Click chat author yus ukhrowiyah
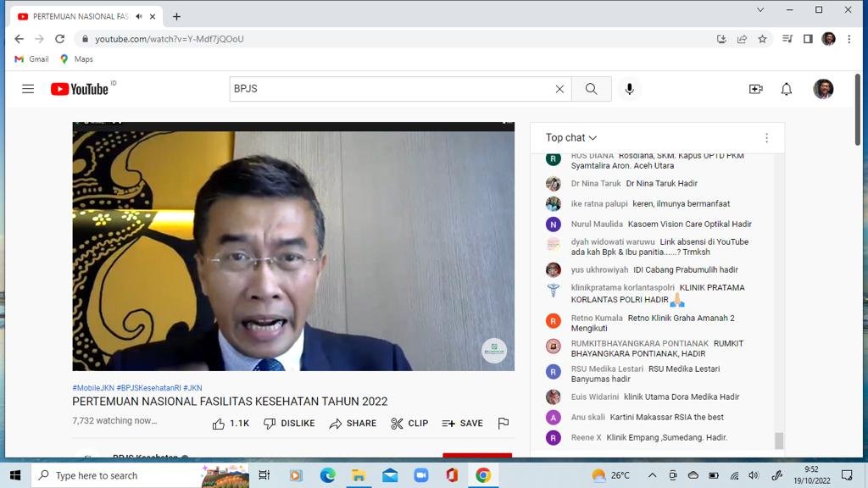Viewport: 868px width, 488px height. [599, 270]
